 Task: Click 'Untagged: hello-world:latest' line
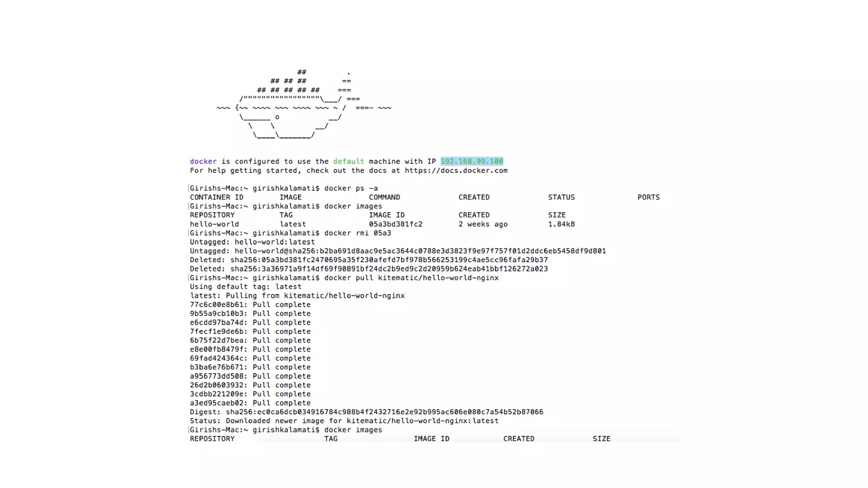252,242
